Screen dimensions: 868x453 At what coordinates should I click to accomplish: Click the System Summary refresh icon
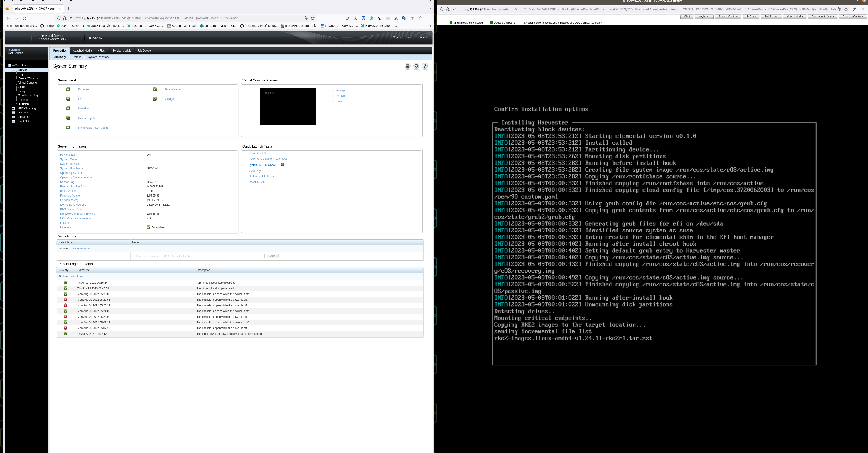[x=417, y=66]
